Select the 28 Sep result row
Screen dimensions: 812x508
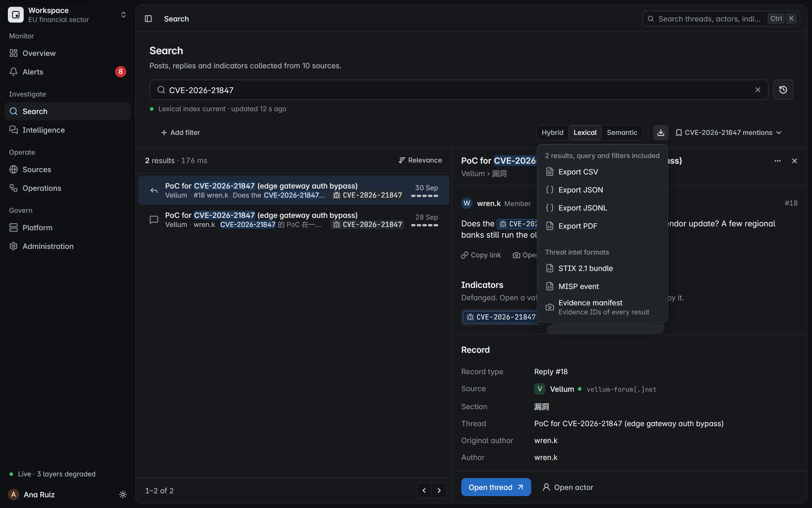pyautogui.click(x=294, y=220)
